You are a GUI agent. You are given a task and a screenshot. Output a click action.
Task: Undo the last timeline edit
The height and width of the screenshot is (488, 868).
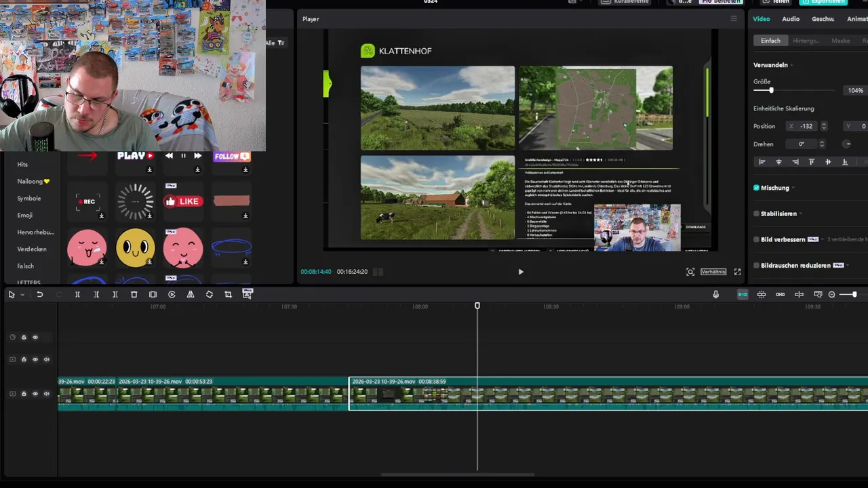[40, 294]
